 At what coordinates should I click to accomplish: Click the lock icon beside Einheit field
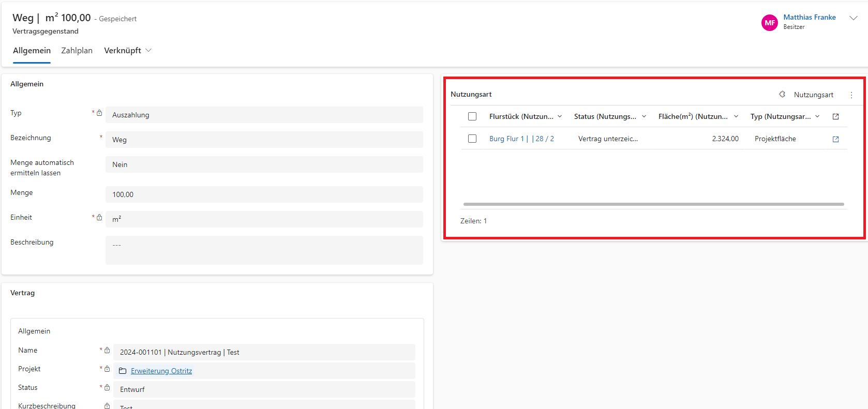tap(99, 218)
